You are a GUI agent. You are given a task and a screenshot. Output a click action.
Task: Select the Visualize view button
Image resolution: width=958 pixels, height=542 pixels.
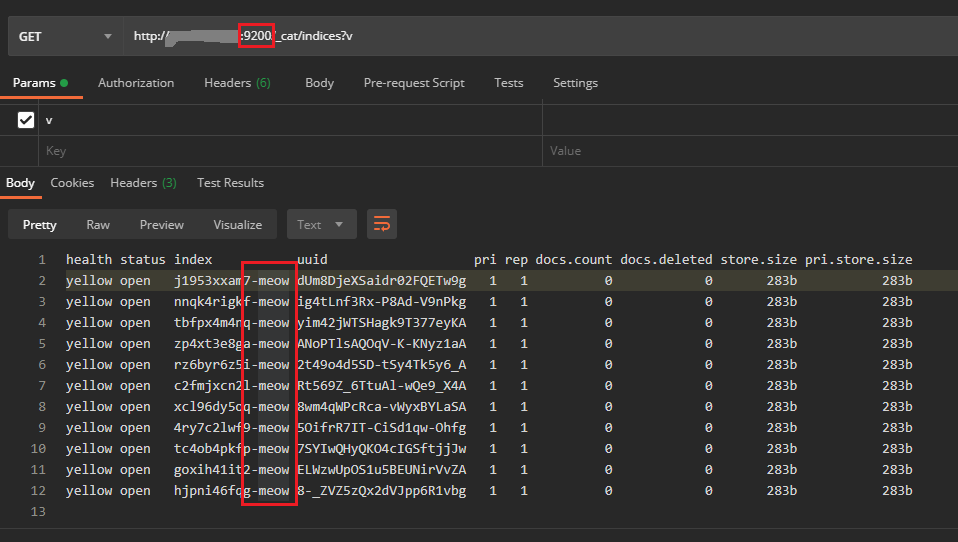pos(238,224)
